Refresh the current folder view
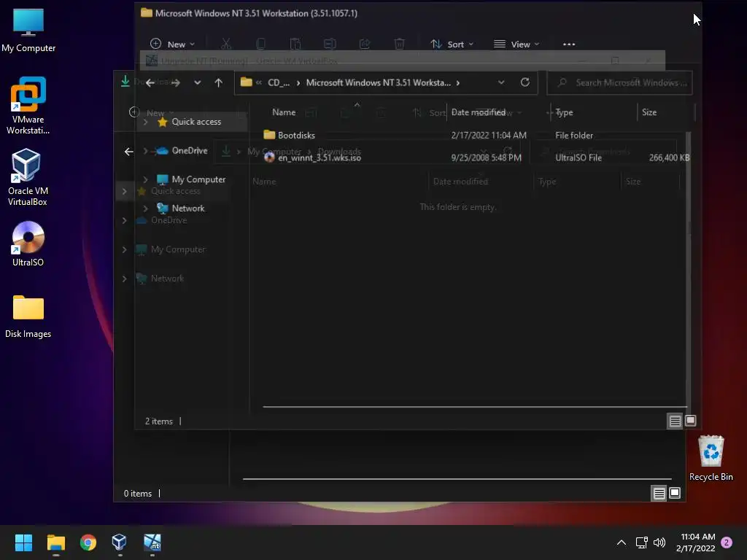 pos(525,82)
